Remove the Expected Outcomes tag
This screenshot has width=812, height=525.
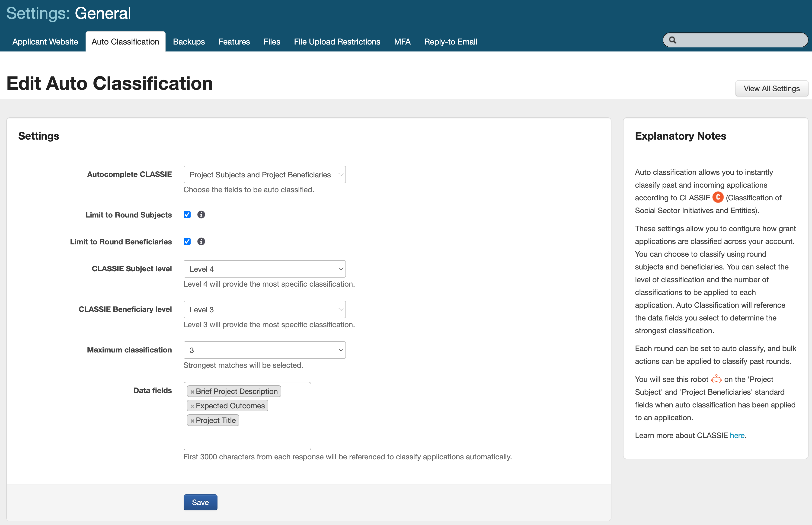point(192,406)
